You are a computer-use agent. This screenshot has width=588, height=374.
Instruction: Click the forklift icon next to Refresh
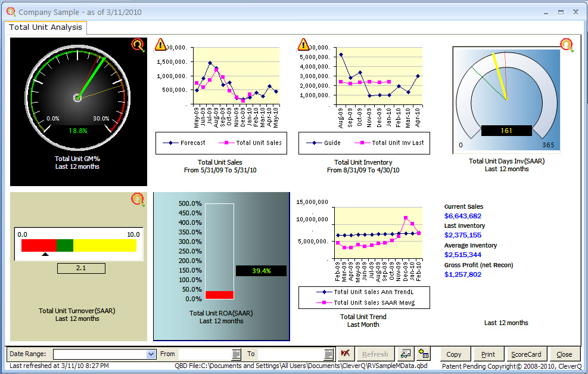pos(406,354)
